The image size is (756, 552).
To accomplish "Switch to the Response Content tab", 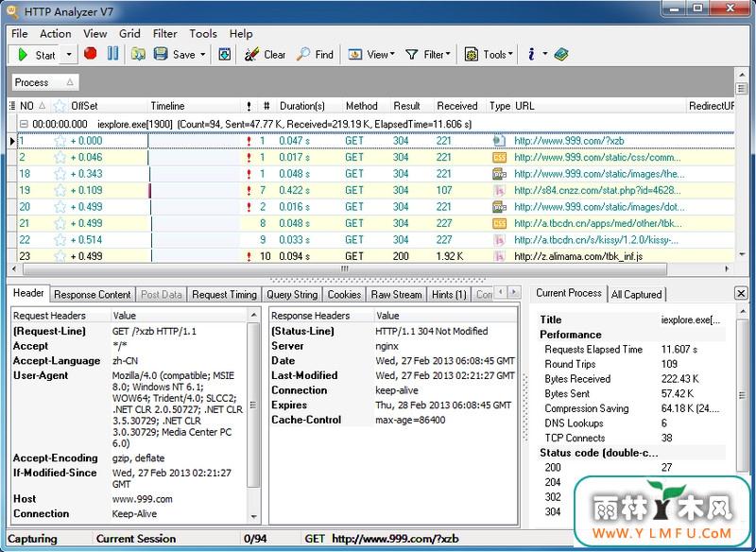I will pos(92,295).
